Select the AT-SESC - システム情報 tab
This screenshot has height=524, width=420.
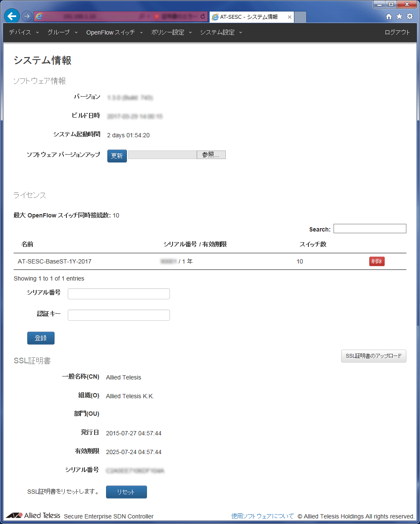(251, 17)
